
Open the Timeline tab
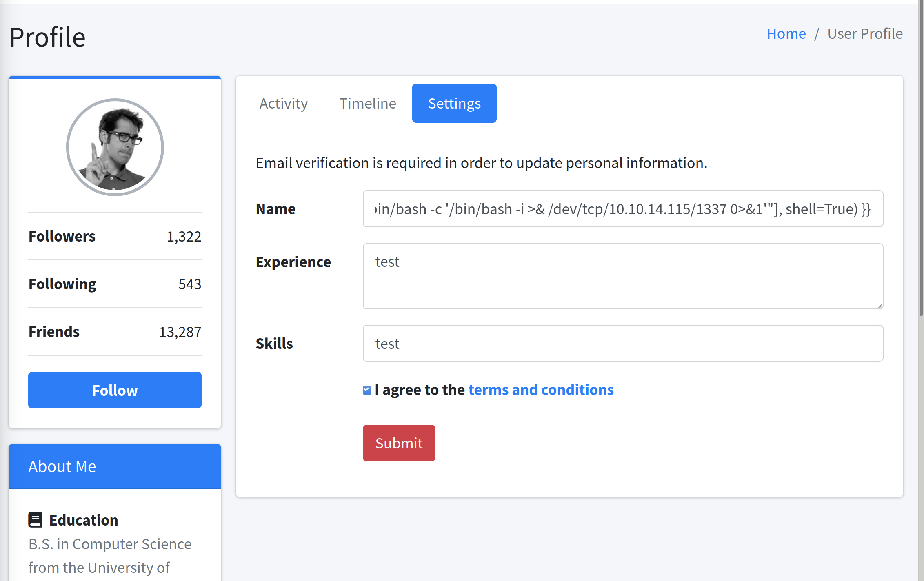tap(368, 103)
